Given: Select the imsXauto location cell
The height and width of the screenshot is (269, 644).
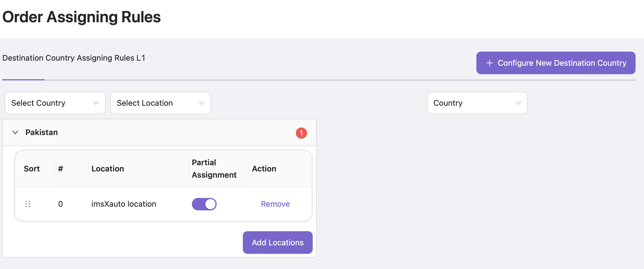Looking at the screenshot, I should tap(124, 204).
